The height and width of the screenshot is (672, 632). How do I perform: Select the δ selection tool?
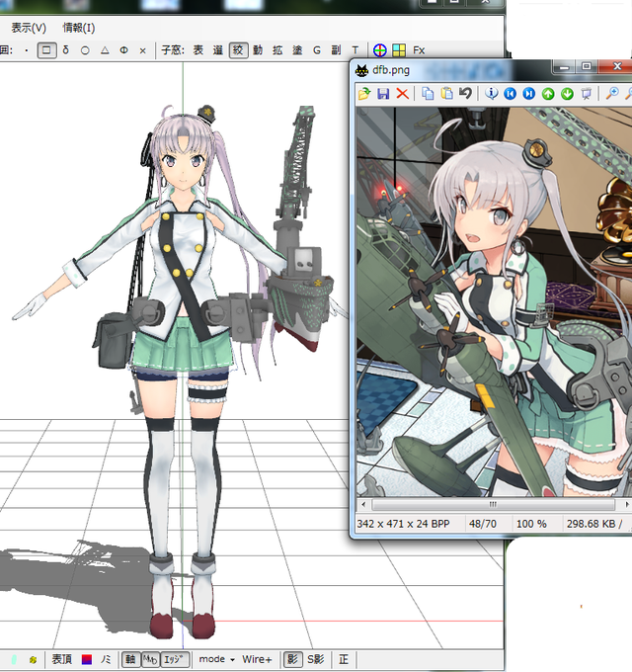65,50
